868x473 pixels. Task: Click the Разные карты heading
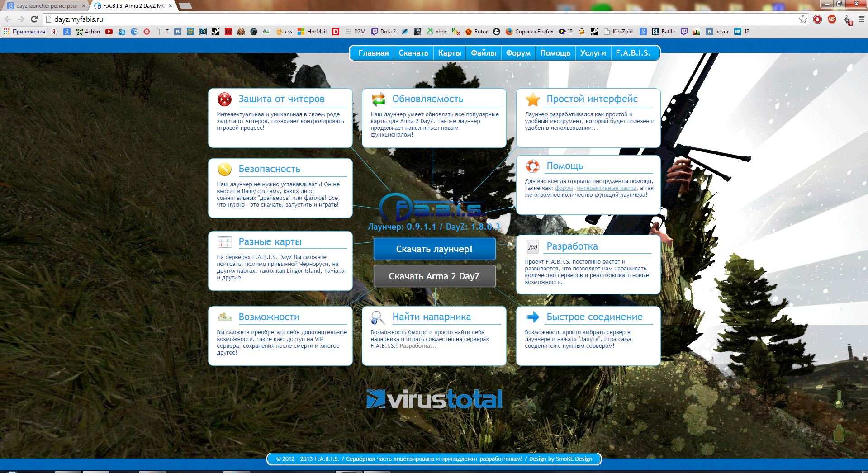point(270,242)
